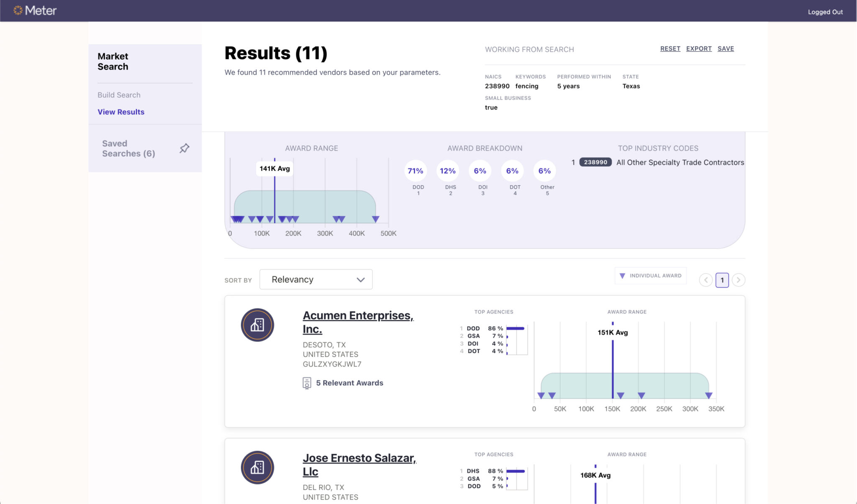Go to next results page arrow
857x504 pixels.
click(739, 280)
